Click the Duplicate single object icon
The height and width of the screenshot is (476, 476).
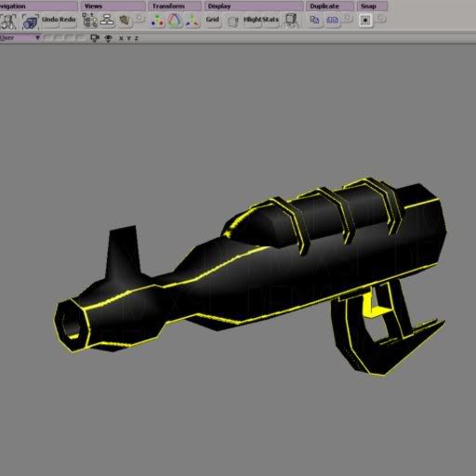point(314,20)
